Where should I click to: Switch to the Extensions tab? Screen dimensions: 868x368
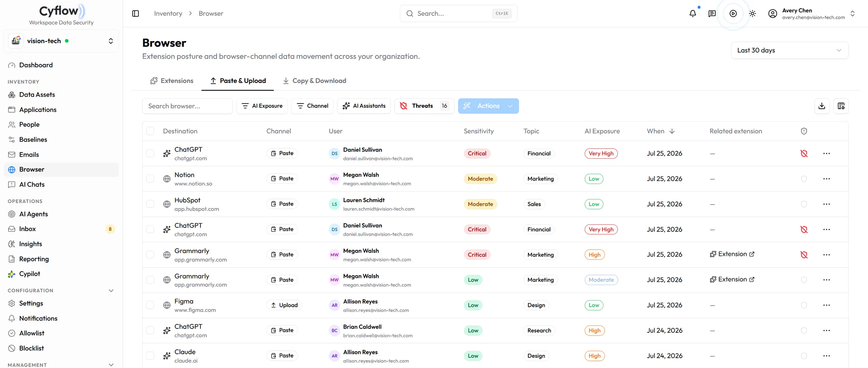tap(172, 81)
